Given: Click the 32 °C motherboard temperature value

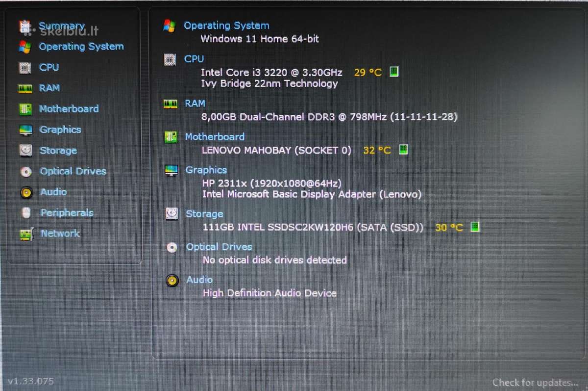Looking at the screenshot, I should [377, 150].
